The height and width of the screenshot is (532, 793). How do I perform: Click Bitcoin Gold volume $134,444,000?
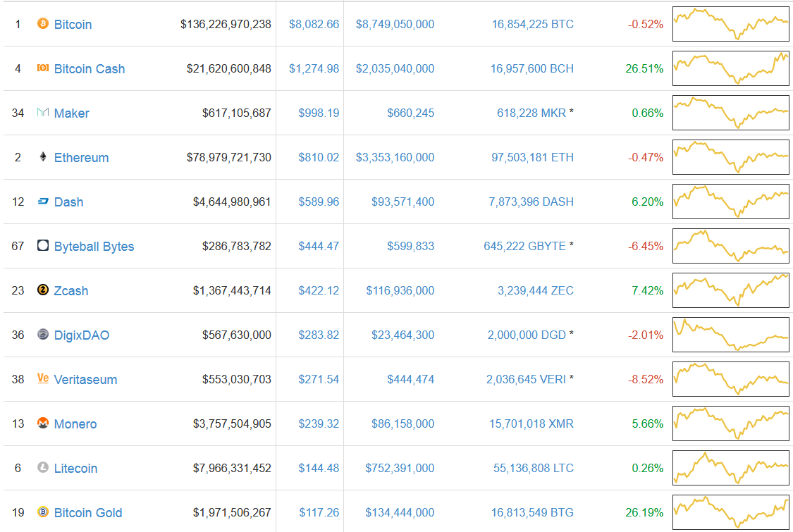(x=400, y=512)
